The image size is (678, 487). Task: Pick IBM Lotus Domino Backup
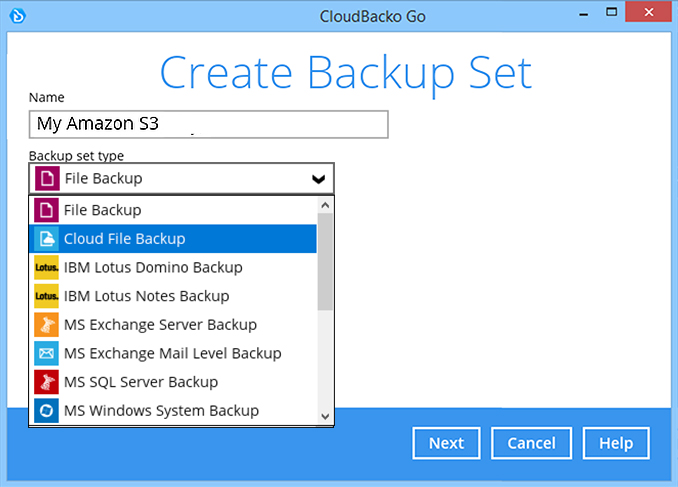tap(173, 267)
